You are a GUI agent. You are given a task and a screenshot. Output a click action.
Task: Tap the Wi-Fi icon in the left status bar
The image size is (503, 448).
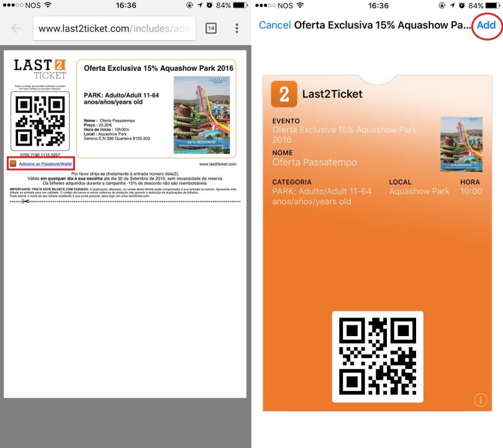click(47, 5)
